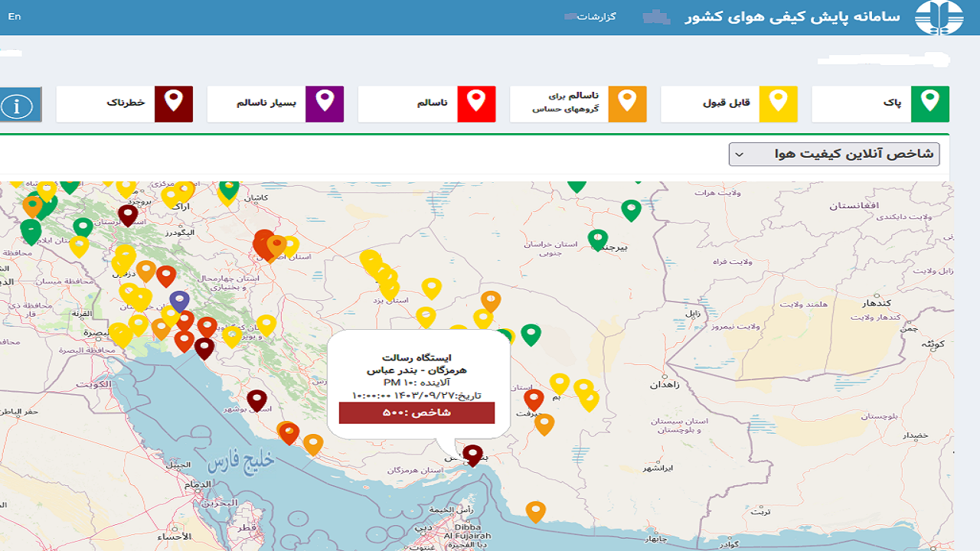Select the lone yellow marker east of Yazd cluster

pos(432,289)
